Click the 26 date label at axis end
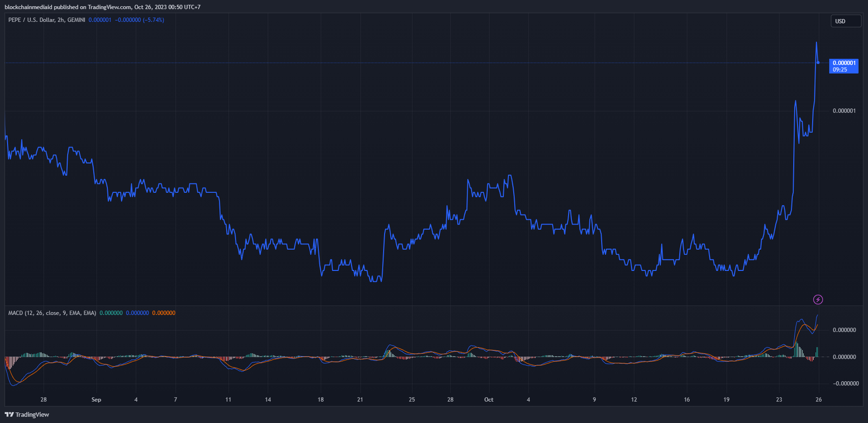Screen dimensions: 868x423 point(819,400)
